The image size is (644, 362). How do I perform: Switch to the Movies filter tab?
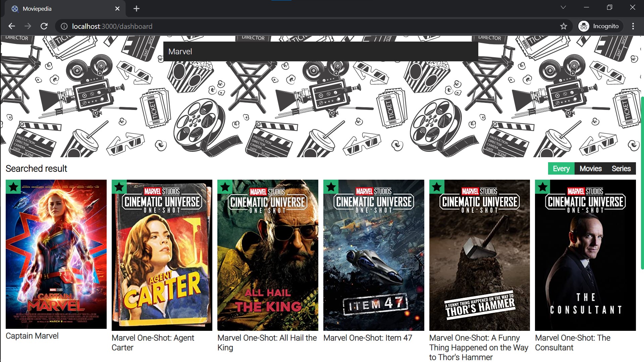coord(591,169)
